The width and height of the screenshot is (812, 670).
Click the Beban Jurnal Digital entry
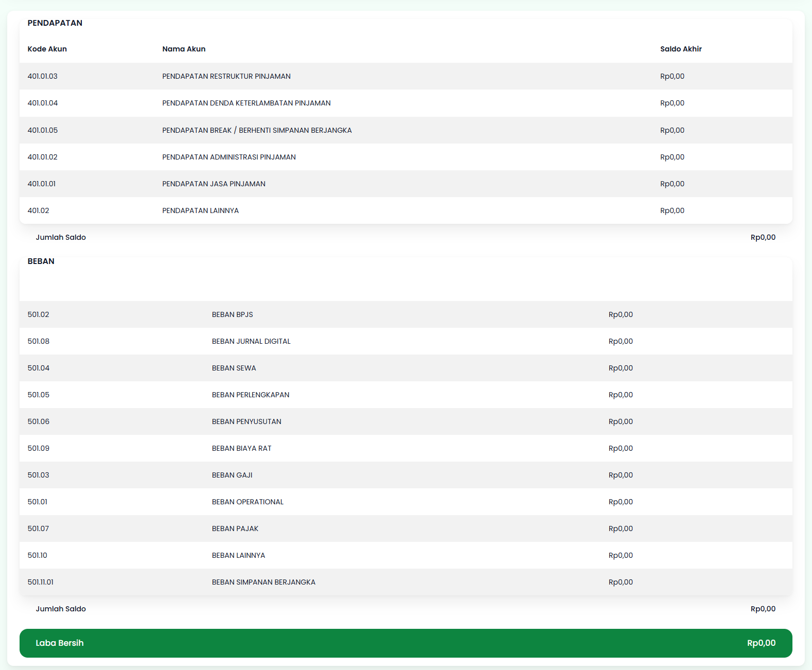(x=251, y=341)
